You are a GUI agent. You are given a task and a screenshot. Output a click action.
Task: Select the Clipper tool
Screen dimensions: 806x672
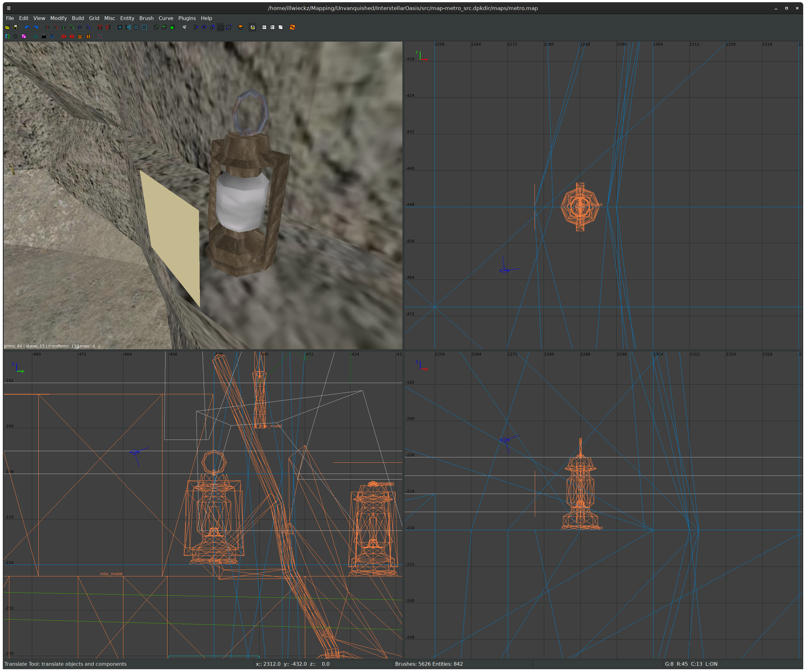(229, 27)
